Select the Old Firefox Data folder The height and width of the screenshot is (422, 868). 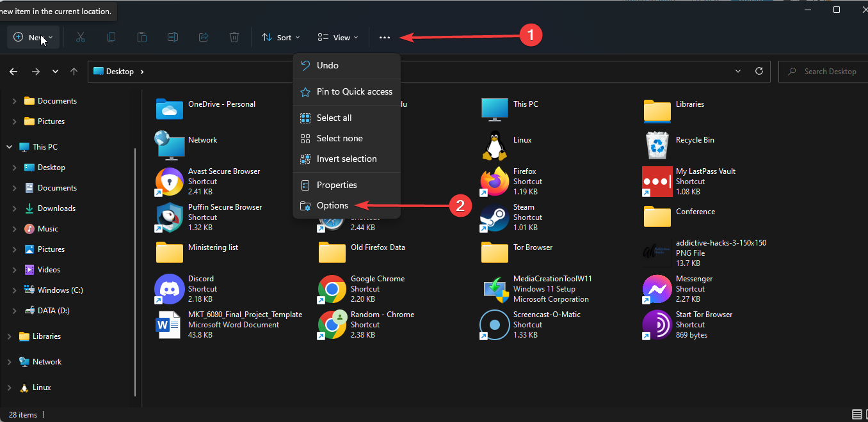(362, 252)
